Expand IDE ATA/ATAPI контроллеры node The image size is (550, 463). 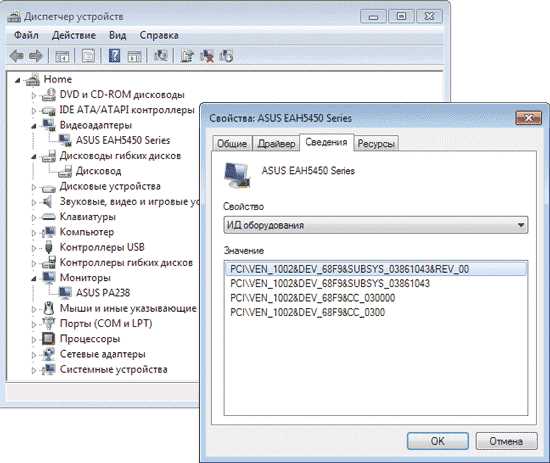(34, 110)
